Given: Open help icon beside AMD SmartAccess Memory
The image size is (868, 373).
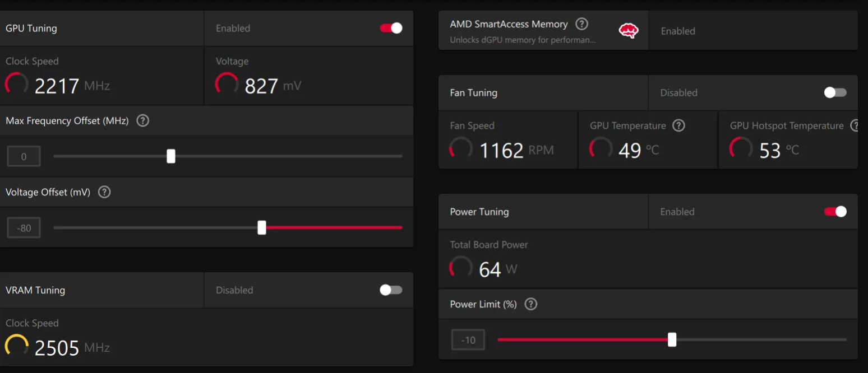Looking at the screenshot, I should coord(582,24).
